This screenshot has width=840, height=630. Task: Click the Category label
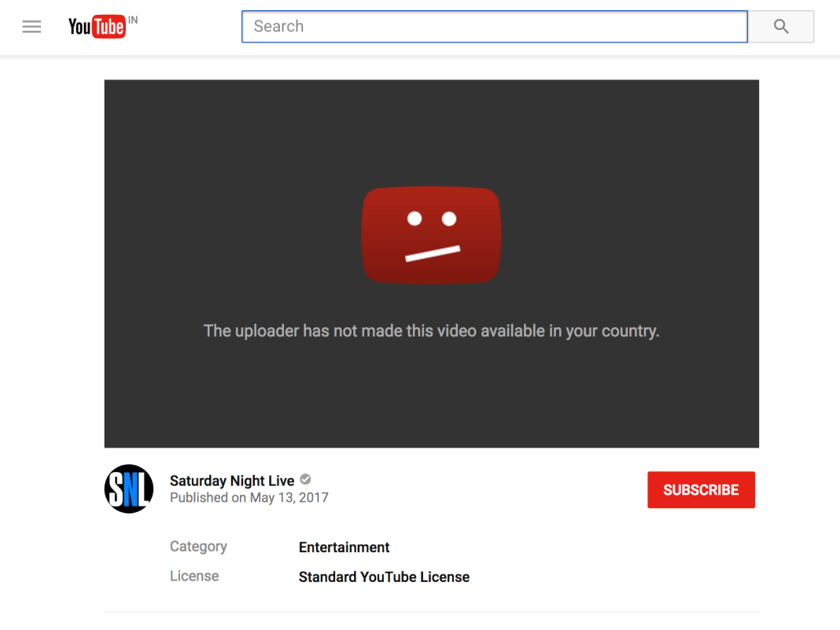[x=198, y=547]
